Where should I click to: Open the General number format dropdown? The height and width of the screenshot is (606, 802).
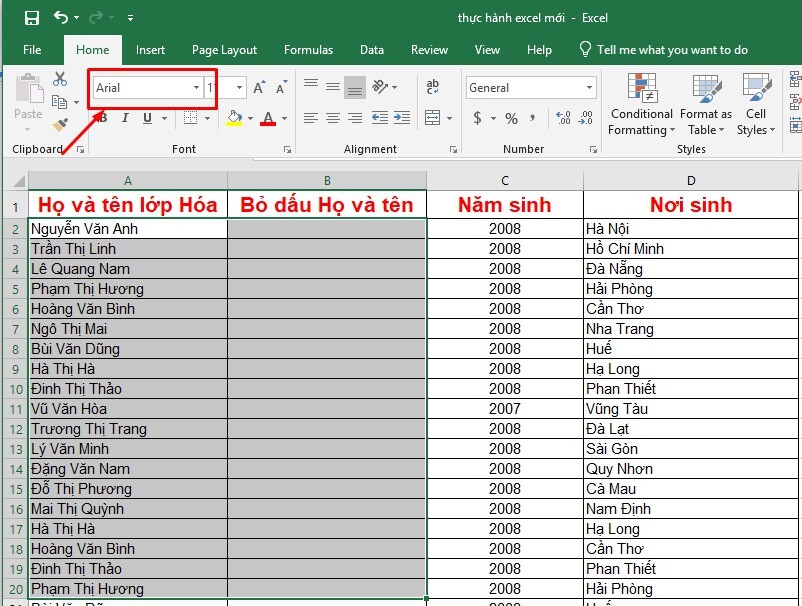pos(592,88)
